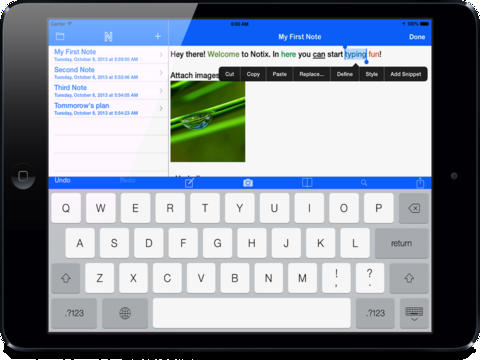480x360 pixels.
Task: Tap the green attached image thumbnail
Action: pos(208,121)
